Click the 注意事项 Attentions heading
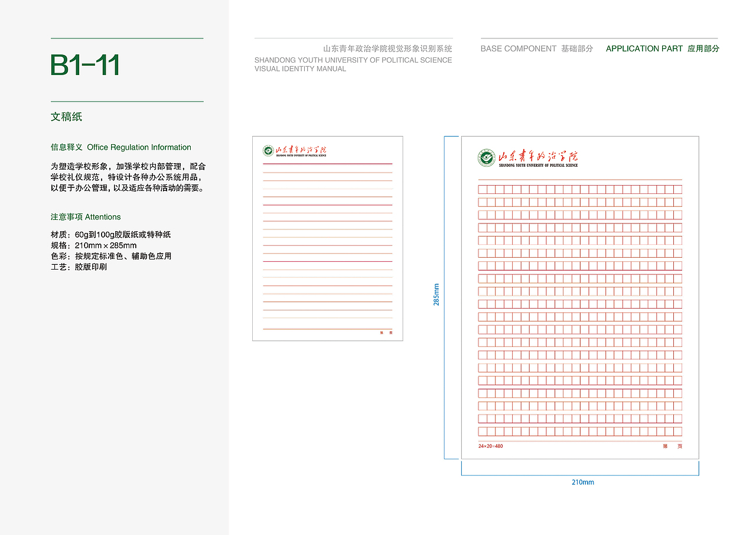The width and height of the screenshot is (756, 535). click(86, 217)
